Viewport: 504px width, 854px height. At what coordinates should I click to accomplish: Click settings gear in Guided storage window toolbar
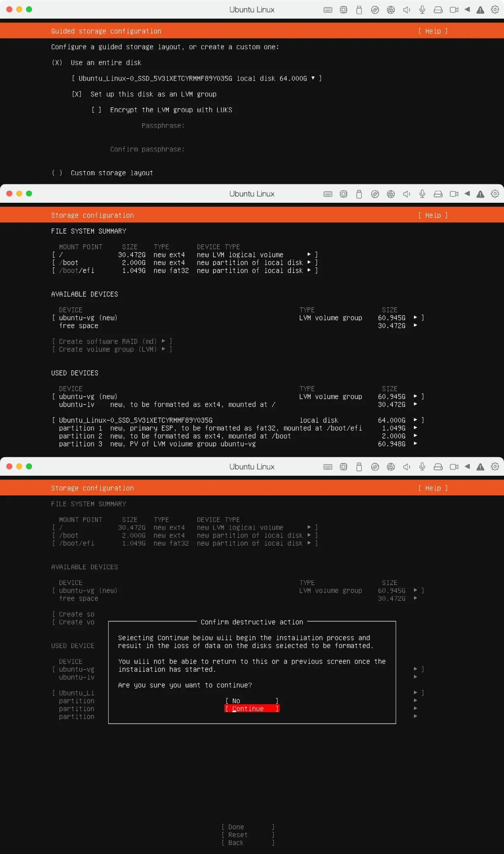point(495,10)
